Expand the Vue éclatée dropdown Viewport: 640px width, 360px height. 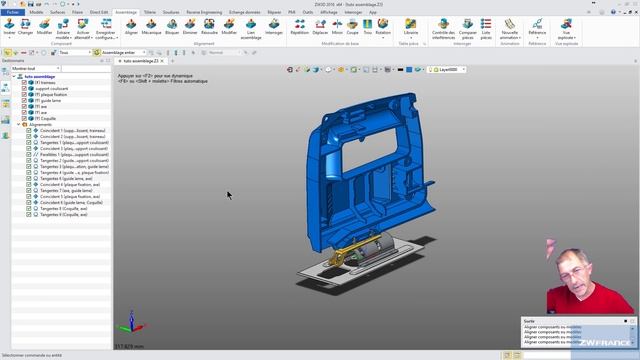tap(575, 38)
